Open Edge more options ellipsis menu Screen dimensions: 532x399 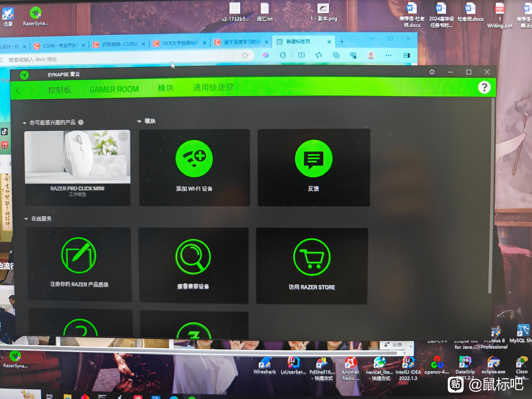point(388,56)
